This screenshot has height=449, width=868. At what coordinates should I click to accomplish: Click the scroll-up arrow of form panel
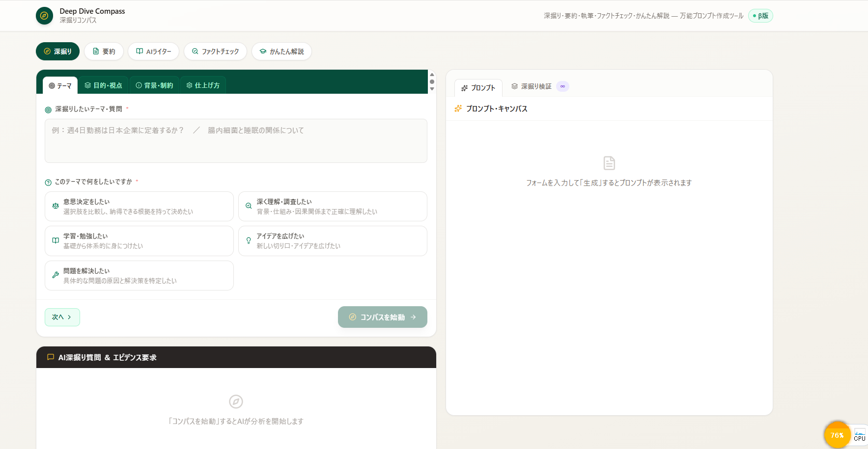tap(432, 75)
